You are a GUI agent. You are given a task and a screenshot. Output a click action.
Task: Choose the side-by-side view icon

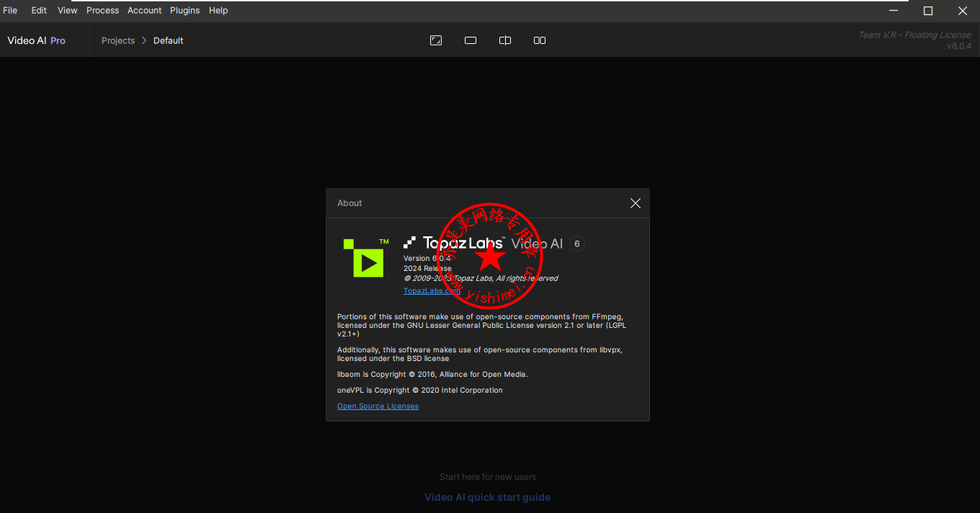(x=540, y=40)
